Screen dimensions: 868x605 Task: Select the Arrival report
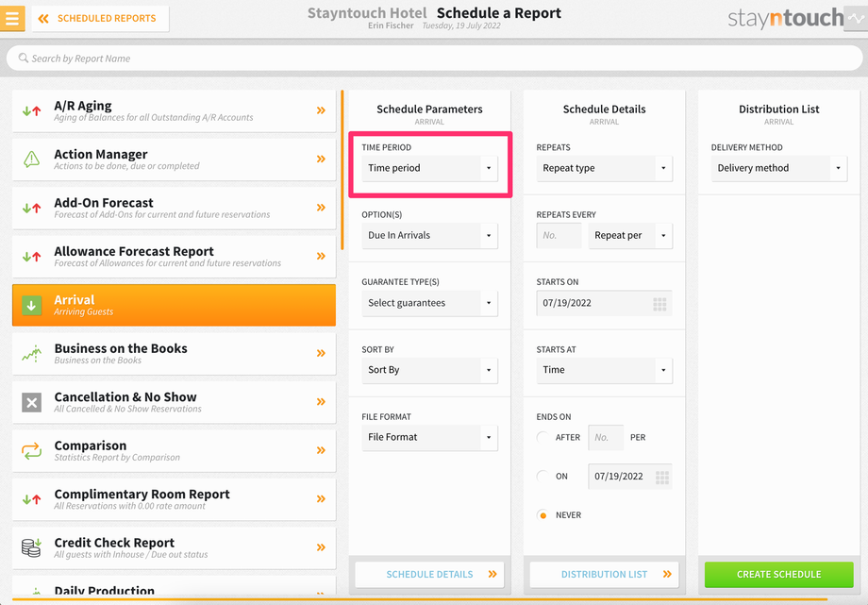click(x=174, y=305)
